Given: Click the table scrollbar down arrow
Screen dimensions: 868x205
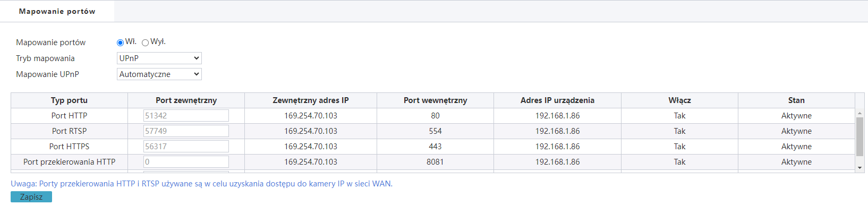Looking at the screenshot, I should pyautogui.click(x=860, y=168).
